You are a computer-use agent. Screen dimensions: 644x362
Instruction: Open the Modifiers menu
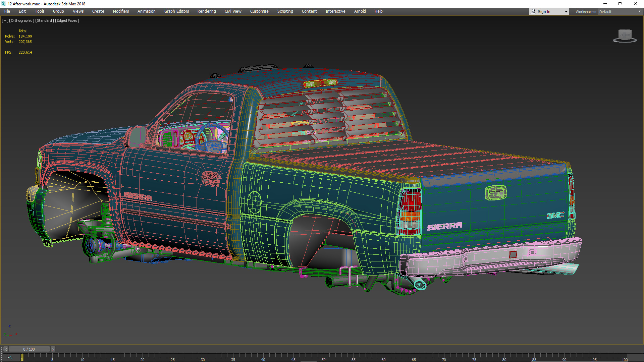121,11
